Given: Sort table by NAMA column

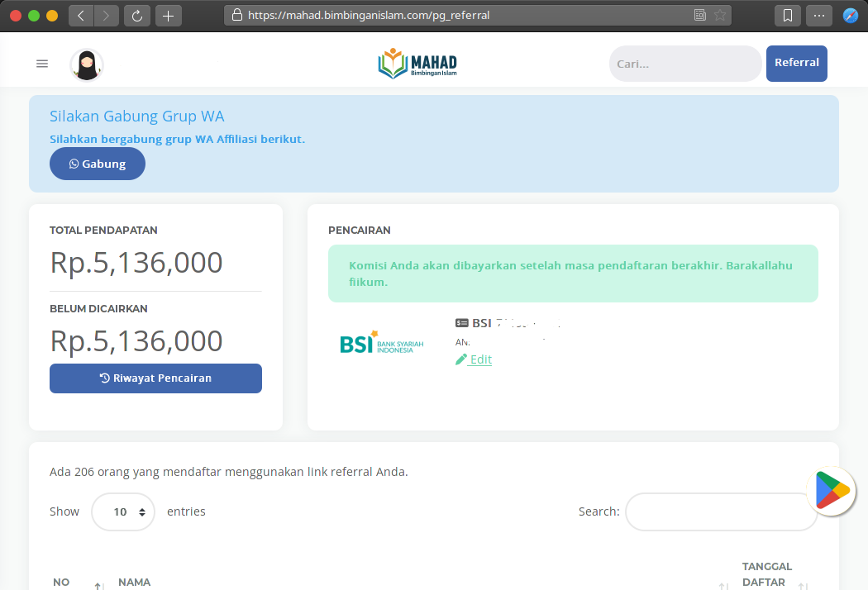Looking at the screenshot, I should point(134,583).
